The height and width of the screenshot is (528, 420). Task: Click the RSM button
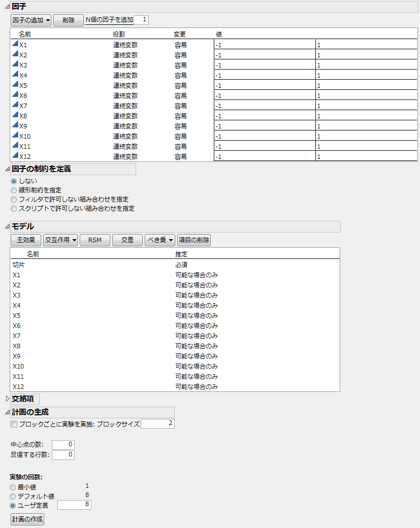point(94,240)
